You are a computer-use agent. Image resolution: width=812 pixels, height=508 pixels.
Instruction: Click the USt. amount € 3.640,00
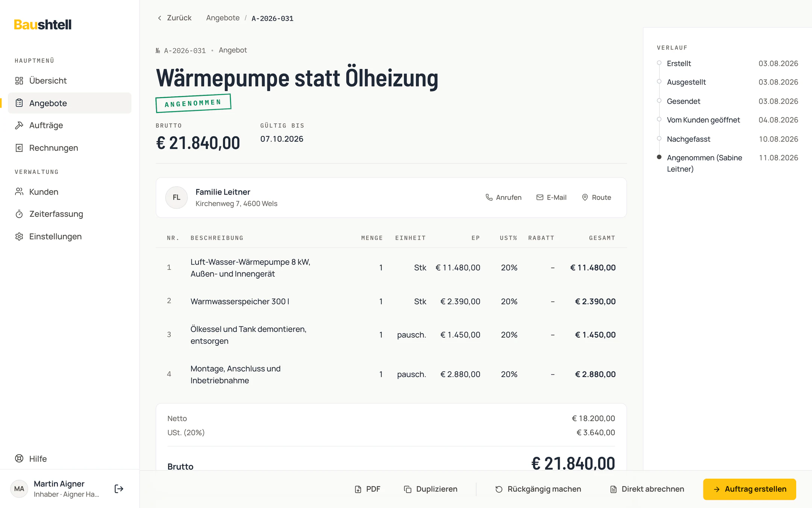click(x=596, y=432)
